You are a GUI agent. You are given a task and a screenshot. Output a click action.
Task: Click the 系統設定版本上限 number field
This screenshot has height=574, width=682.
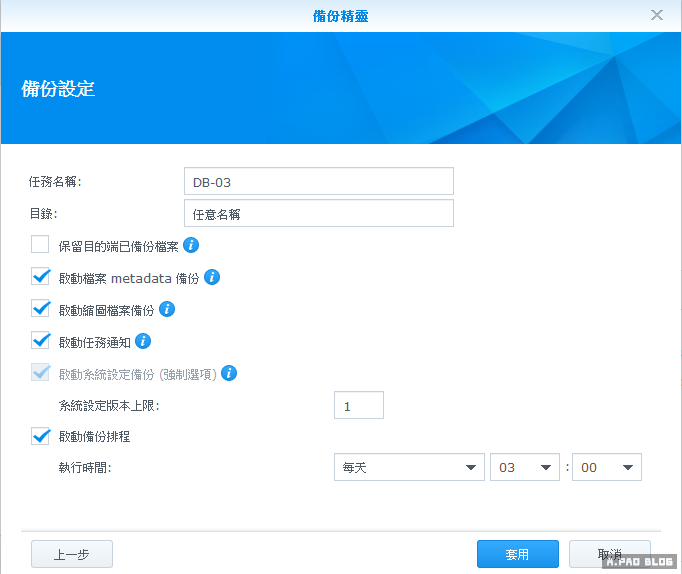pyautogui.click(x=358, y=405)
